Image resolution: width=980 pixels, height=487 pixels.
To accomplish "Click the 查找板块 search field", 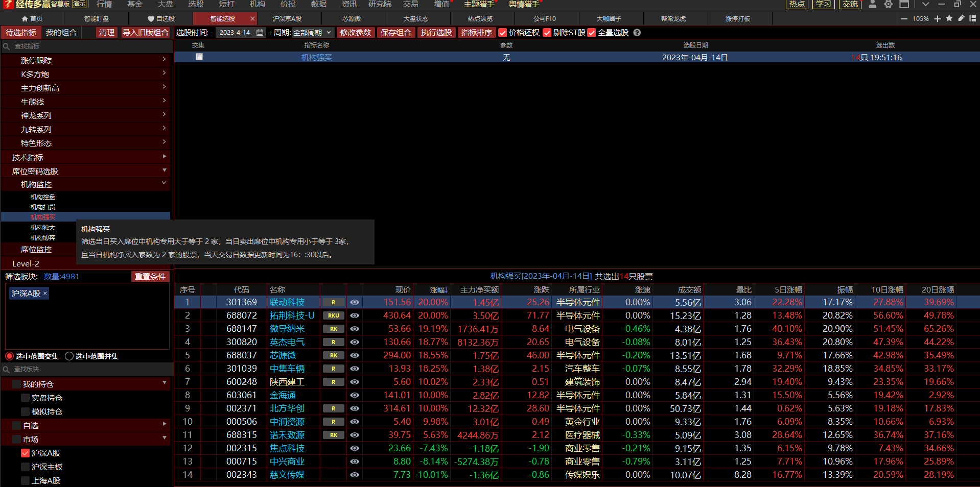I will 87,369.
